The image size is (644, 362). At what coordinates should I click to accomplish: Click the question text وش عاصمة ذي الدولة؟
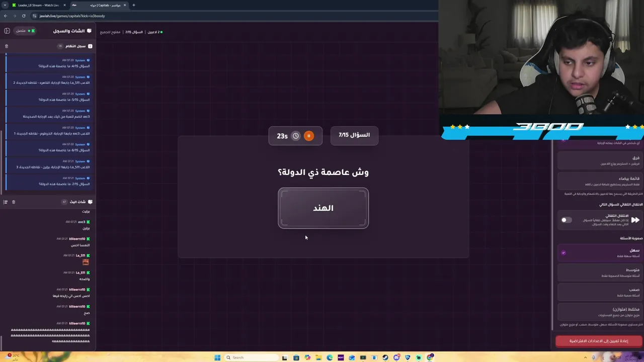coord(324,172)
